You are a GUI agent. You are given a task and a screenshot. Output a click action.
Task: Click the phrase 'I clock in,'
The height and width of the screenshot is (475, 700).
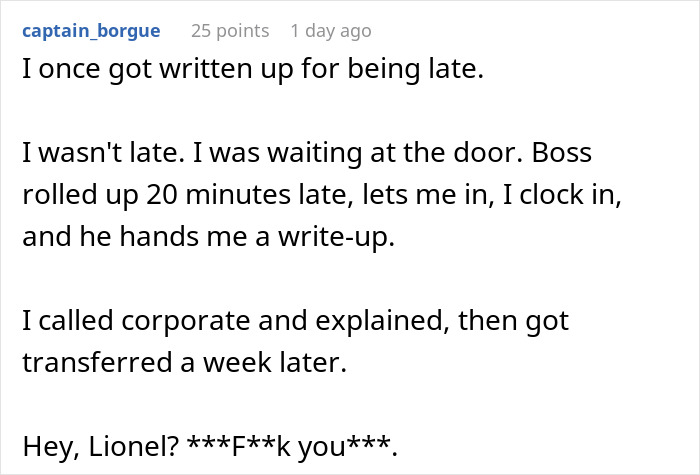(562, 195)
